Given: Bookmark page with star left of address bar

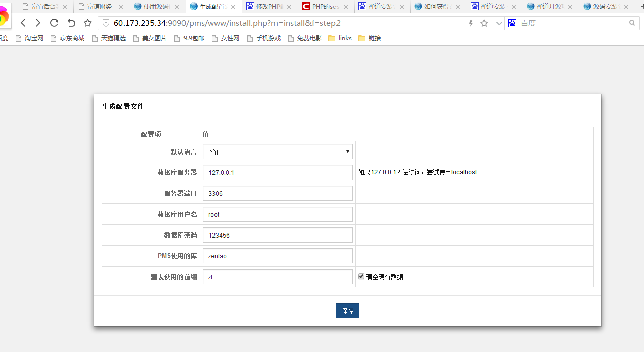Looking at the screenshot, I should point(88,23).
